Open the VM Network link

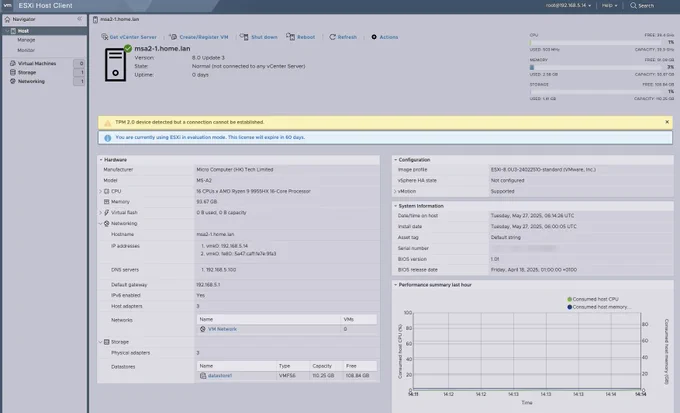(x=222, y=329)
